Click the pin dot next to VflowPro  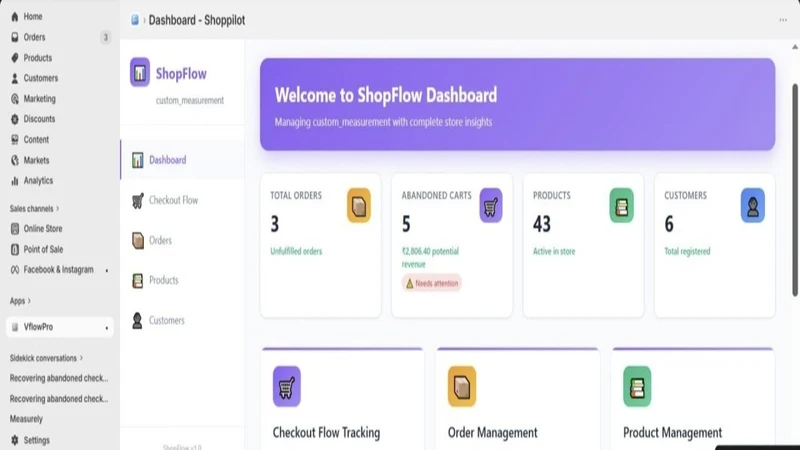click(x=107, y=328)
